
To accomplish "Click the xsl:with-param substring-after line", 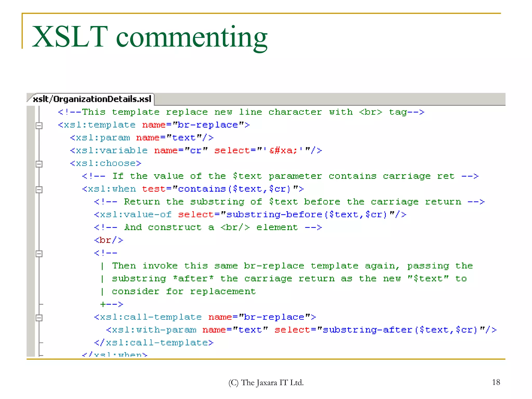I will 301,330.
